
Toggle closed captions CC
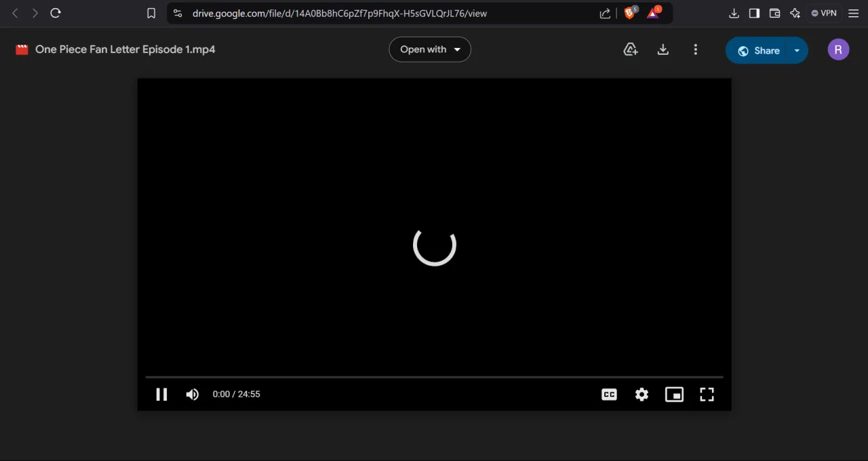609,394
